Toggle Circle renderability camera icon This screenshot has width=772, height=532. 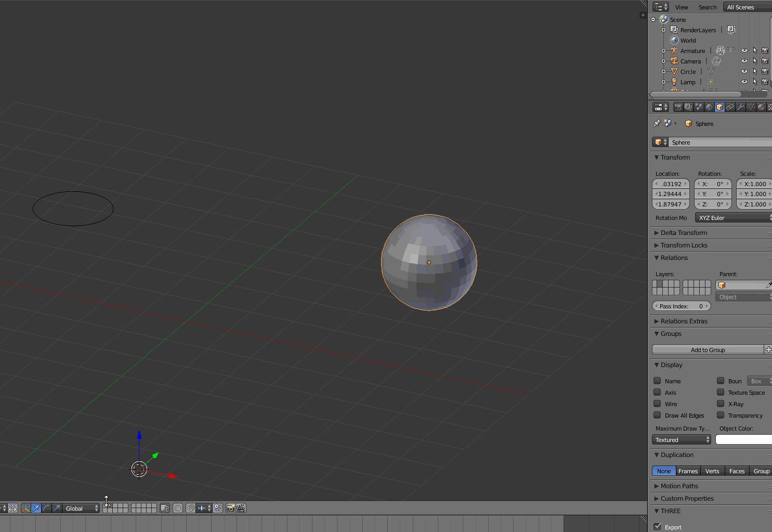click(x=765, y=72)
